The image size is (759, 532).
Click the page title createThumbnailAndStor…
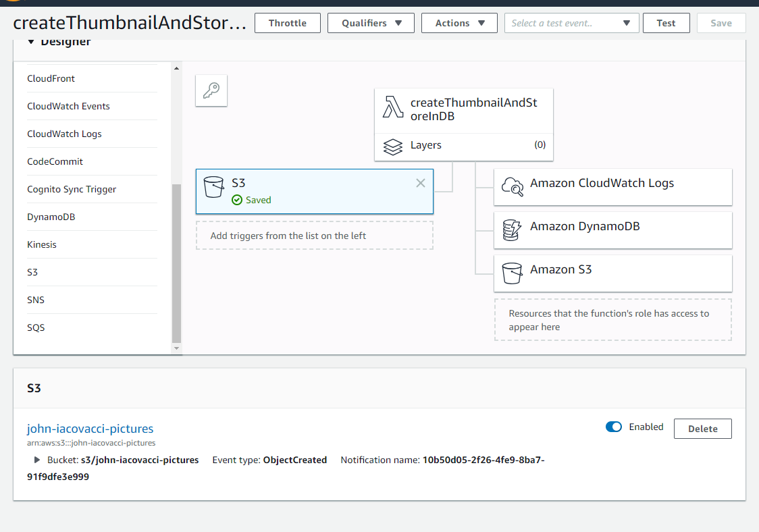point(129,23)
